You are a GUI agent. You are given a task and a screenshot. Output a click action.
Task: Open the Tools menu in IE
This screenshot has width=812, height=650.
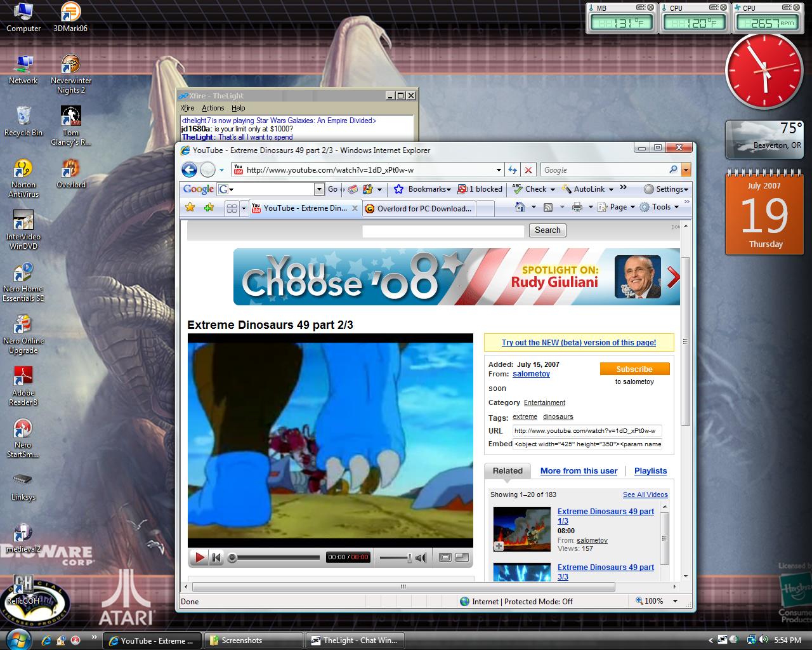pos(659,207)
